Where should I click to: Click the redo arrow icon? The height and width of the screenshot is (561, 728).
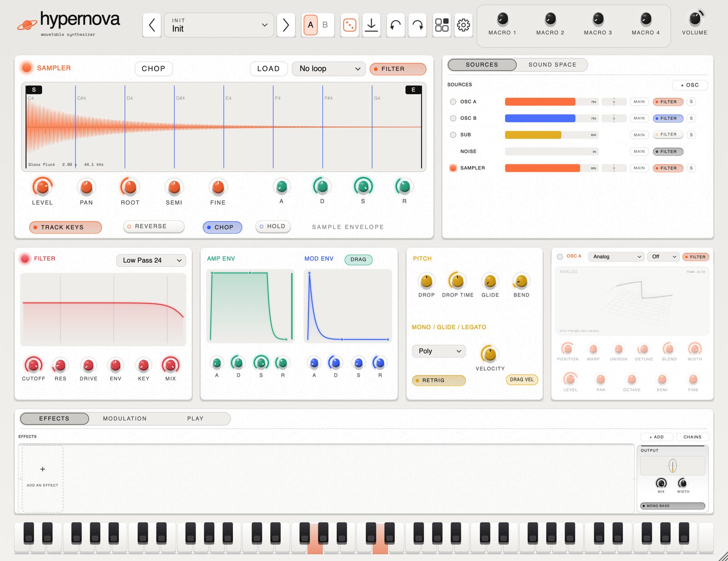pyautogui.click(x=417, y=25)
